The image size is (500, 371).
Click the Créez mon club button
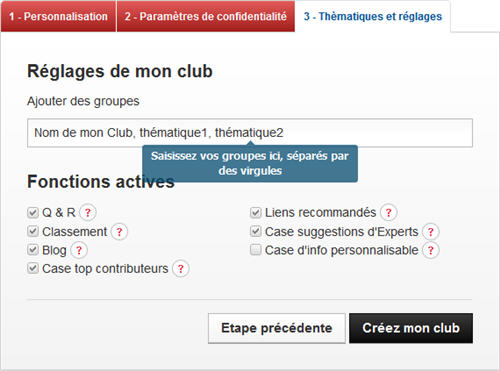411,328
